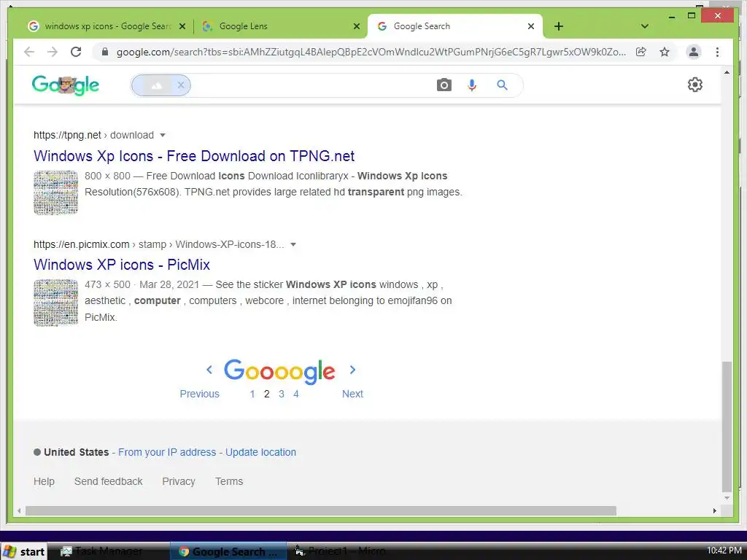Viewport: 747px width, 560px height.
Task: Click the vertical scrollbar down arrow
Action: point(727,498)
